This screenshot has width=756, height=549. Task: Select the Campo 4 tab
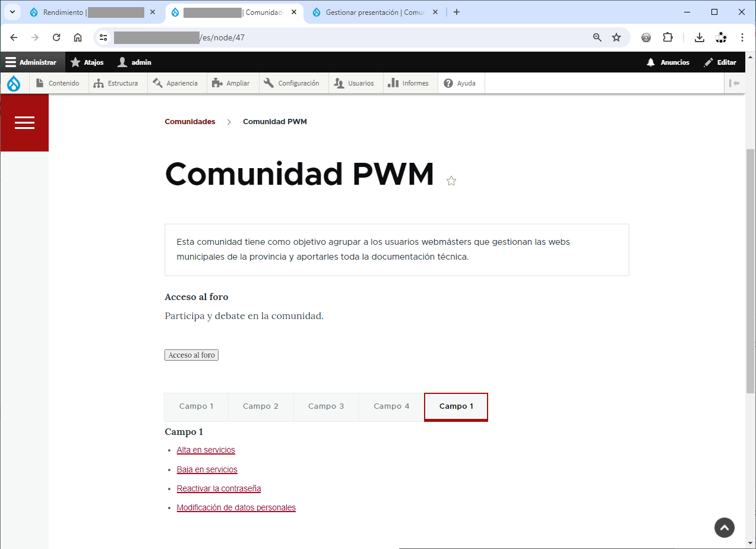click(x=391, y=407)
